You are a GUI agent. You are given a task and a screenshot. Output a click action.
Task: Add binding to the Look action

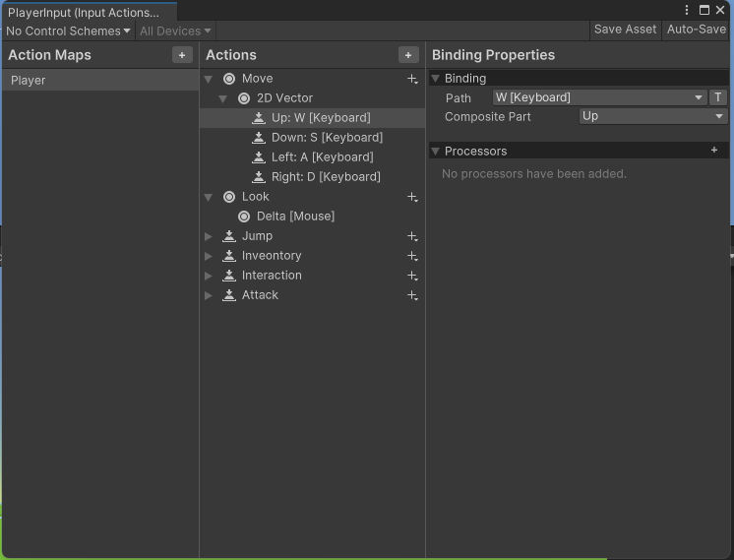(x=412, y=197)
